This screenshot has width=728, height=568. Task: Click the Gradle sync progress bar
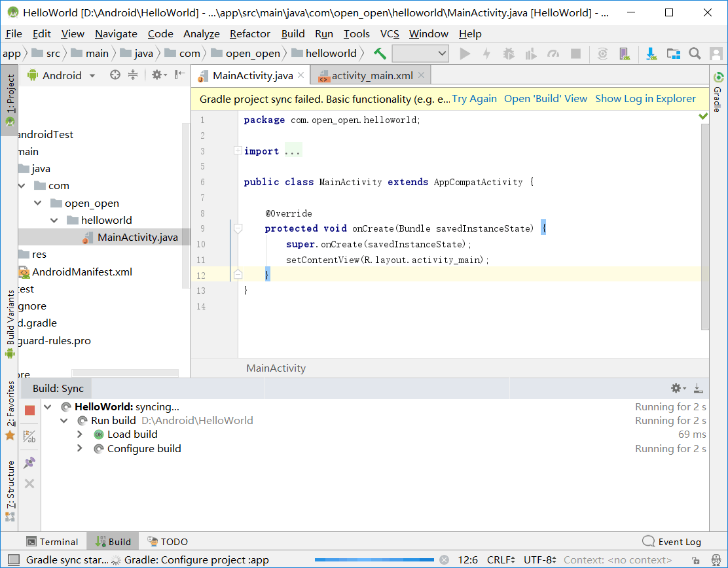coord(374,560)
